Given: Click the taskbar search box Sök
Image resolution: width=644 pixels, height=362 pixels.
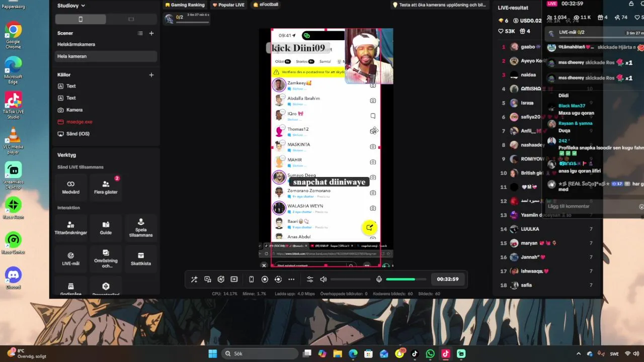Looking at the screenshot, I should [260, 354].
